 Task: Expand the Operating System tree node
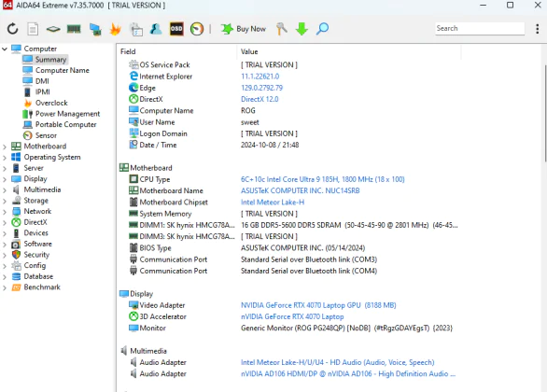(5, 158)
